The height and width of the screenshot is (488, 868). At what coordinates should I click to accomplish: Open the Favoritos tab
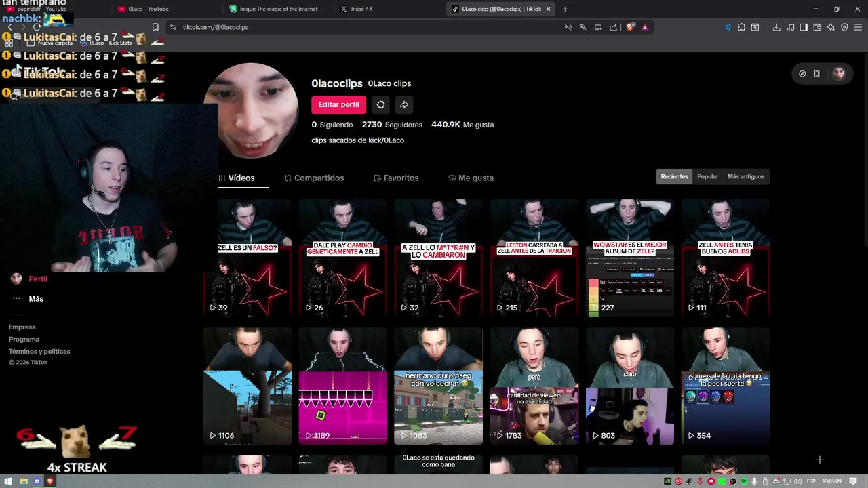[396, 178]
